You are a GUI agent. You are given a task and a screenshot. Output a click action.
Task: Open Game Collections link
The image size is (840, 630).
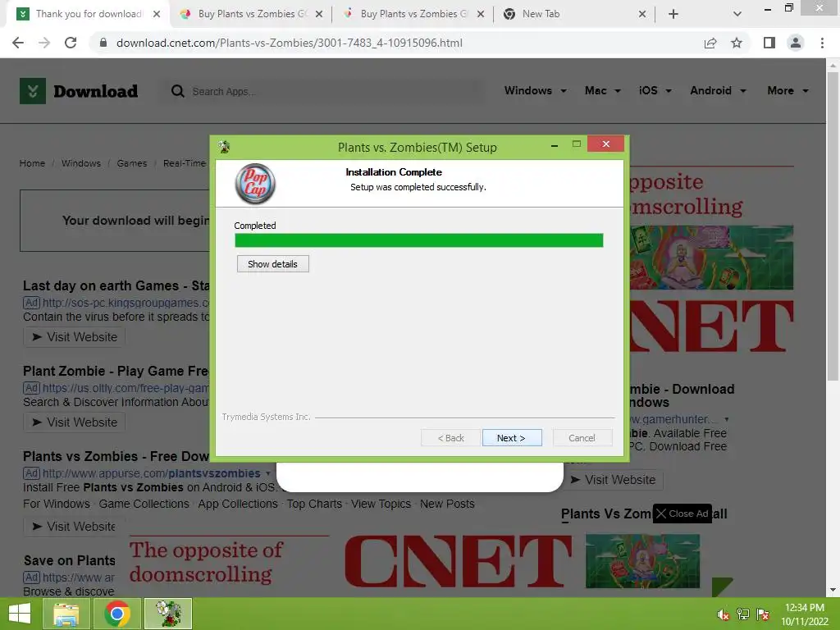click(x=144, y=504)
